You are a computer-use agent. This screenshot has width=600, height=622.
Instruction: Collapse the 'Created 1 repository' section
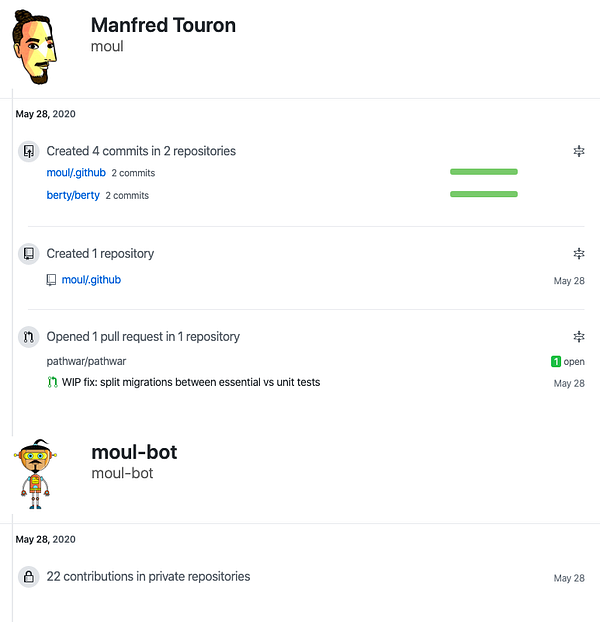pyautogui.click(x=579, y=253)
